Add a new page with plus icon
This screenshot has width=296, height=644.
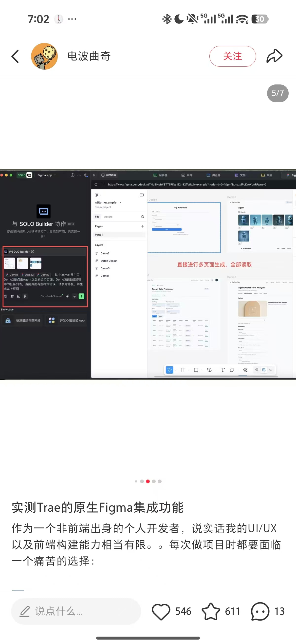coord(143,226)
